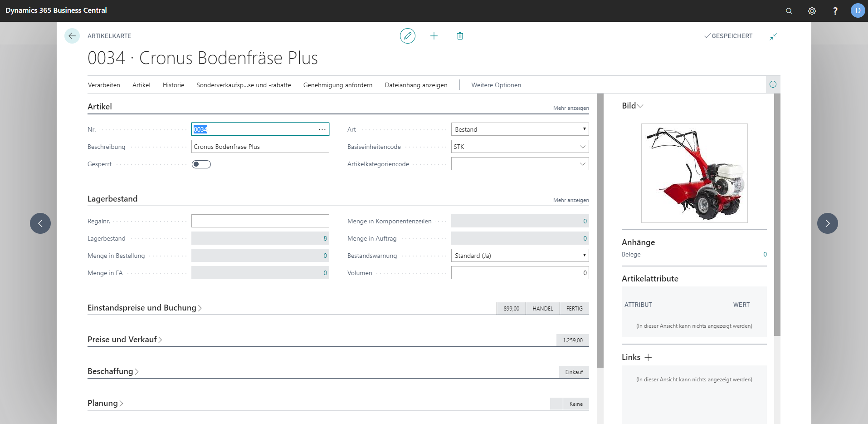Viewport: 868px width, 424px height.
Task: Click Genehmigung anfordern menu
Action: tap(338, 85)
